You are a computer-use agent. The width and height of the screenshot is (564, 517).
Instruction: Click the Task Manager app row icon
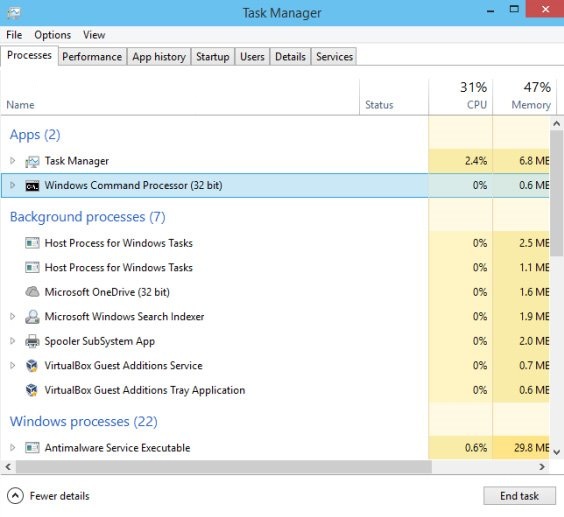coord(32,162)
